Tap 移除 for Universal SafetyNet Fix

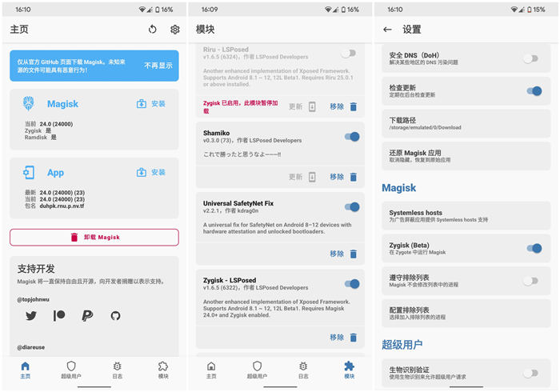point(337,254)
